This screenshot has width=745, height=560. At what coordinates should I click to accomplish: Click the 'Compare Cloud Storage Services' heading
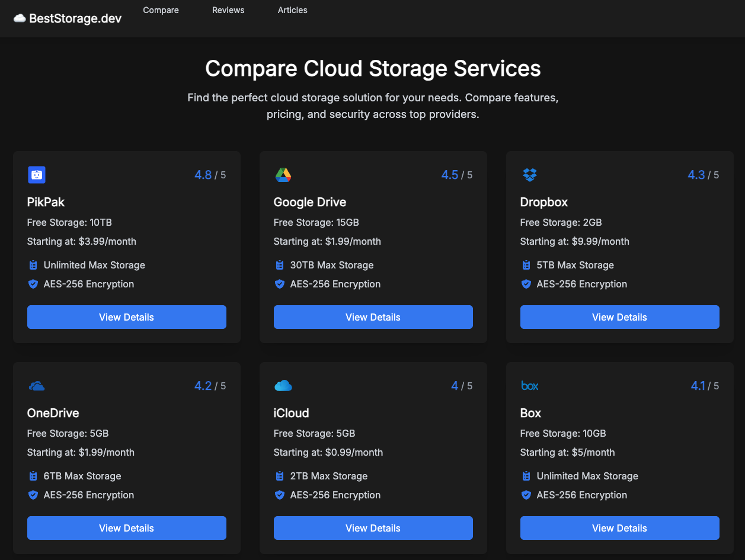[x=373, y=68]
